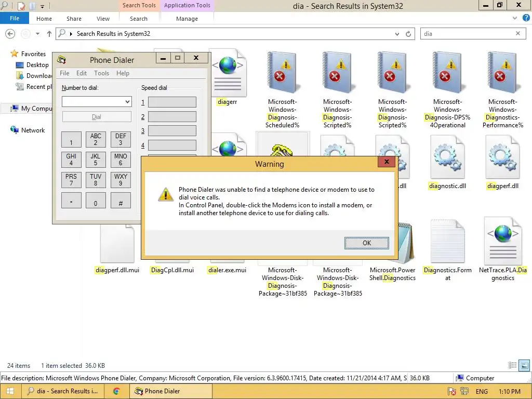
Task: Click the ENG language indicator
Action: (482, 392)
